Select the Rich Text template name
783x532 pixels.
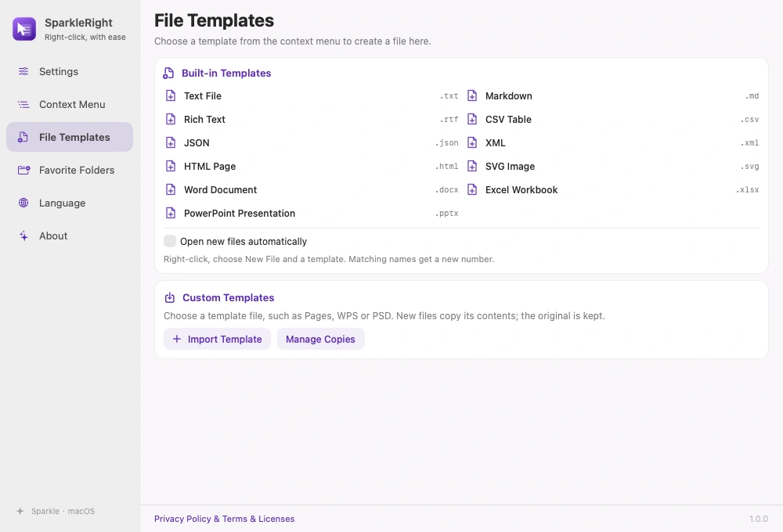coord(204,119)
